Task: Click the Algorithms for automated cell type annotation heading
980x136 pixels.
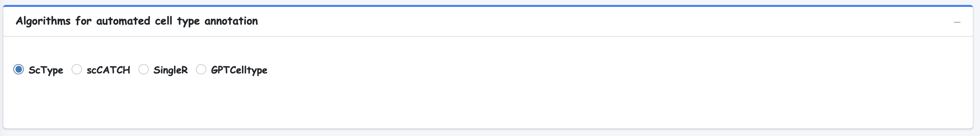Action: click(x=137, y=21)
